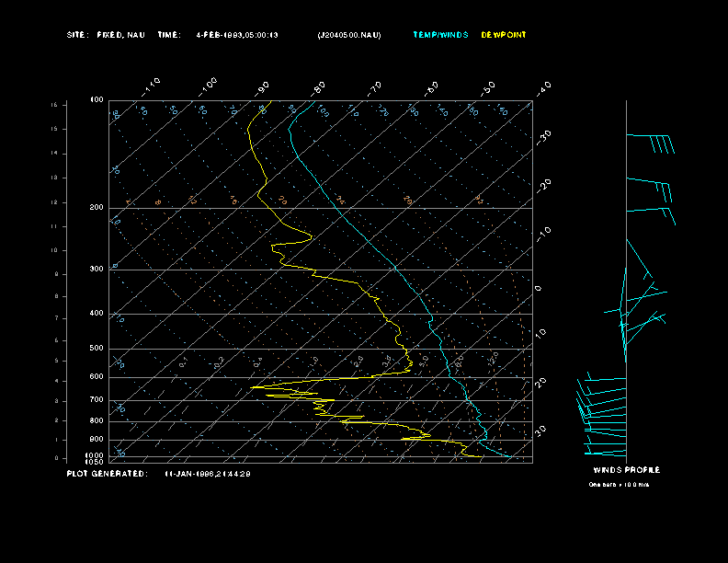Click the 0 temperature label on right
Image resolution: width=728 pixels, height=563 pixels.
[x=539, y=289]
